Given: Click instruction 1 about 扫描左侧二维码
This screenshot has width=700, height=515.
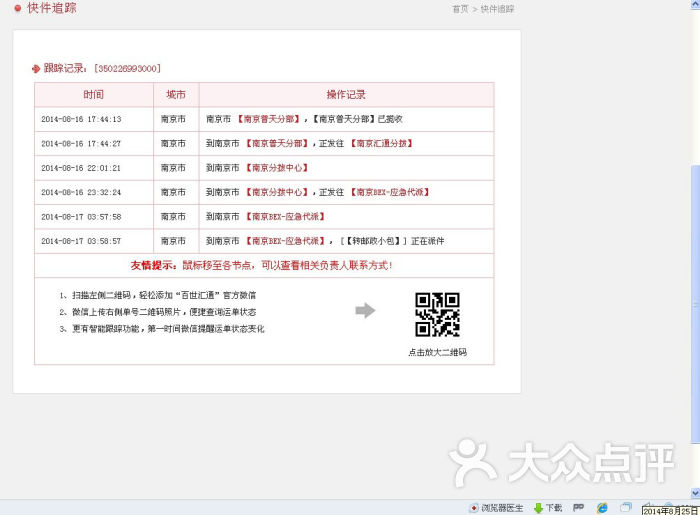Looking at the screenshot, I should pos(158,295).
